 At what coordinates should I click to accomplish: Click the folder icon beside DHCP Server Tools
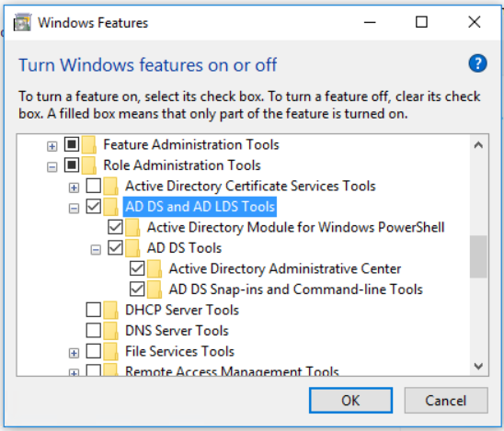(x=110, y=310)
